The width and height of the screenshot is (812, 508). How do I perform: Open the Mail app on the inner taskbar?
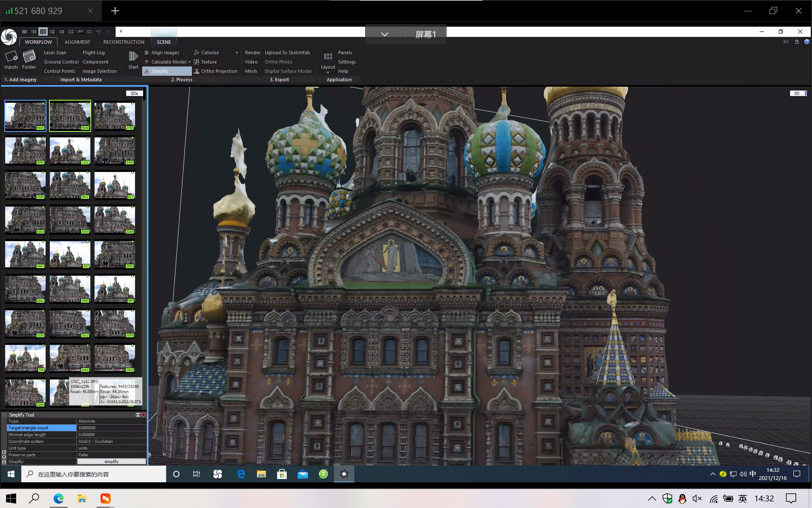click(303, 474)
